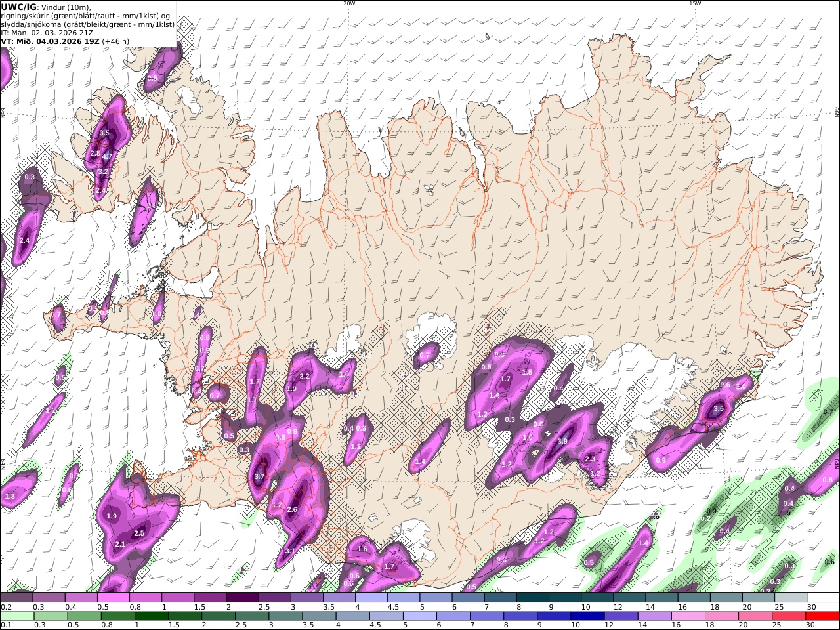Click the 'slydda/snjókoma (grátt/bleikt/grænt - mm/1klst)' line
Screen dimensions: 840x630
click(88, 24)
